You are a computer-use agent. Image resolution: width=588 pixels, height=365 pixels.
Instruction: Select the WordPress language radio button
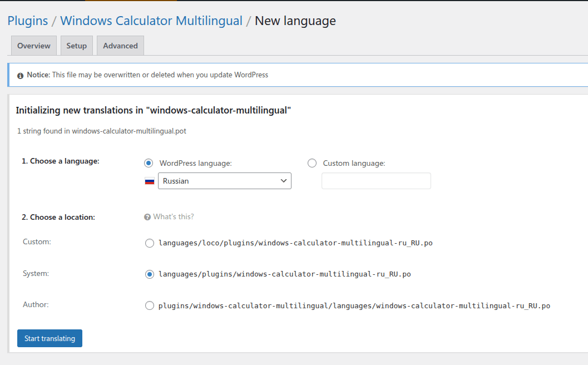(149, 163)
